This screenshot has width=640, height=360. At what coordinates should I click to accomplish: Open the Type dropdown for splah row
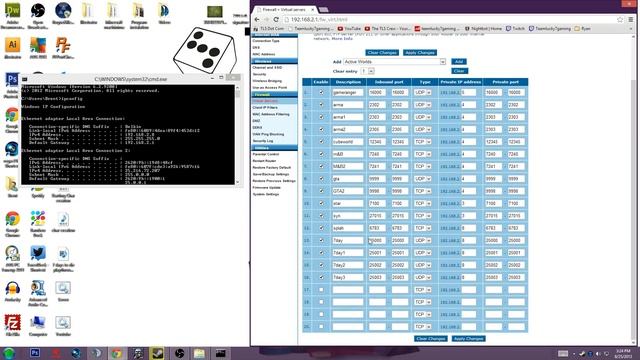pyautogui.click(x=422, y=228)
